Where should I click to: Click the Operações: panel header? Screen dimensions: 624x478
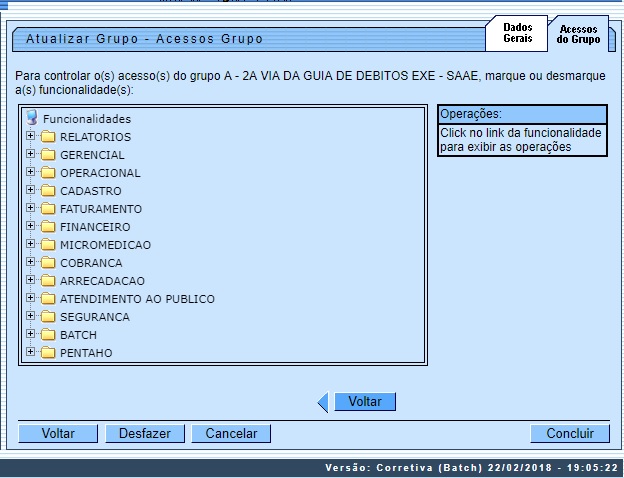point(522,114)
